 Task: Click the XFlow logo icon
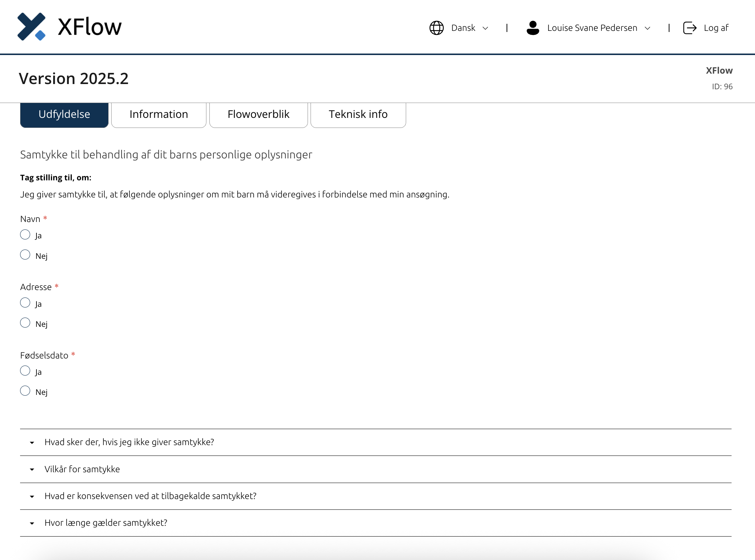(x=32, y=27)
